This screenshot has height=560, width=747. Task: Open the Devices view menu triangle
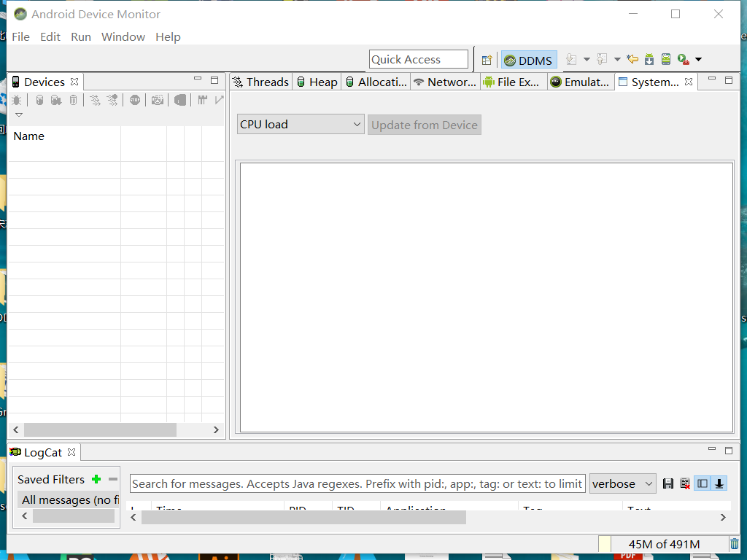click(19, 114)
